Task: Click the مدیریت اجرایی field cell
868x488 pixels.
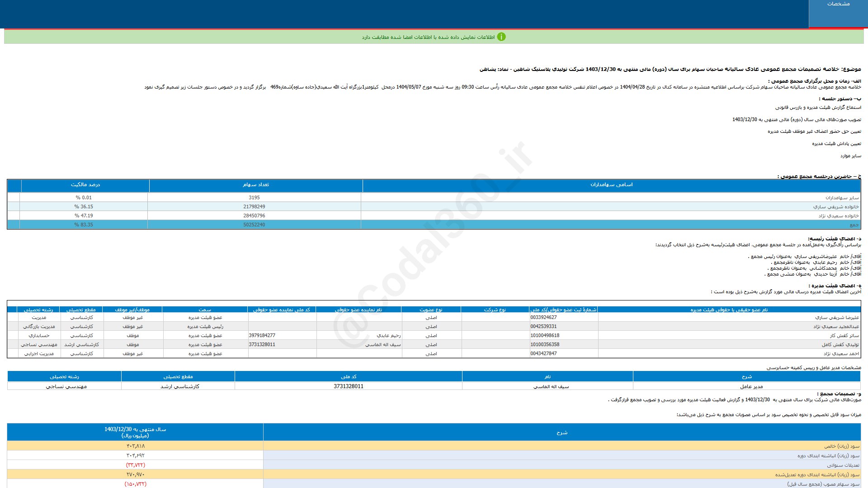Action: (39, 354)
